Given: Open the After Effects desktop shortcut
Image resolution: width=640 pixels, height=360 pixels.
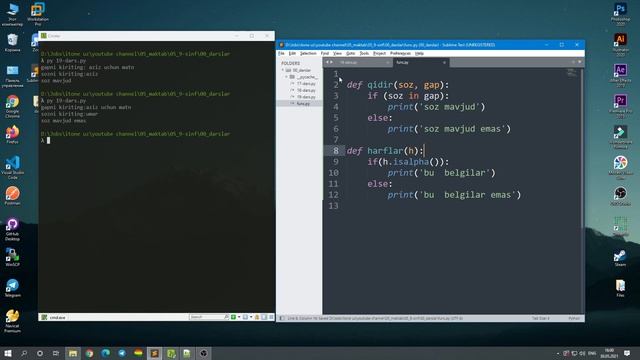Looking at the screenshot, I should point(620,75).
